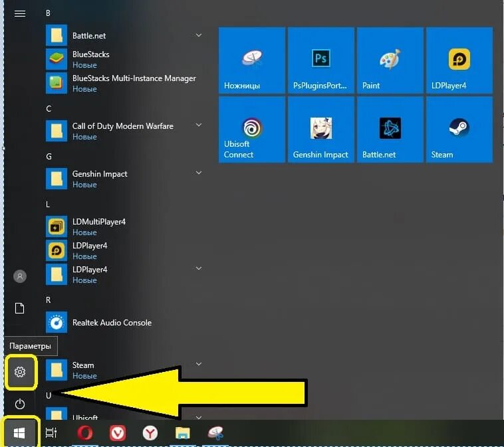Open Battle.net folder in app list
This screenshot has width=504, height=447.
pos(124,35)
